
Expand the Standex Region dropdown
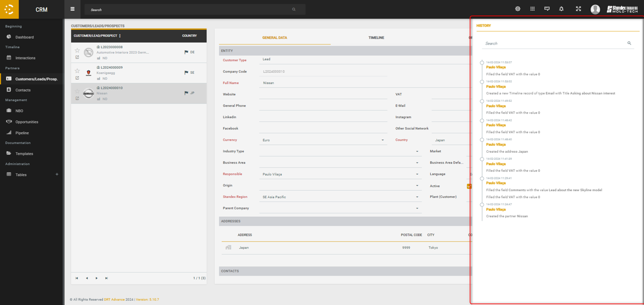(417, 197)
